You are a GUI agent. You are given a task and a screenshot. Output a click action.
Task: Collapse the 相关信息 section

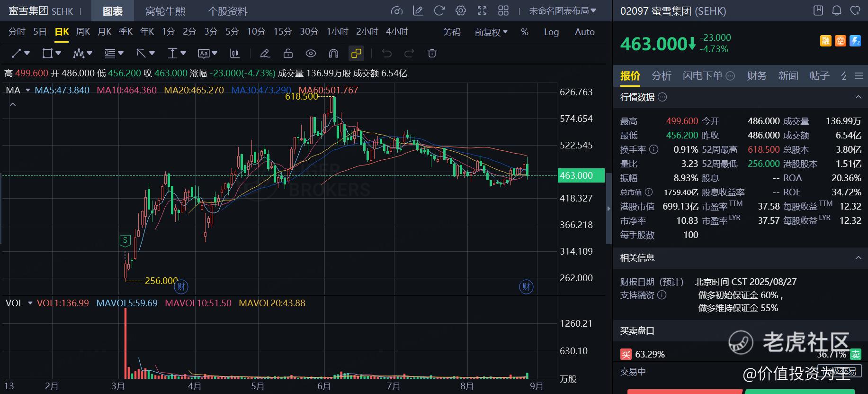858,258
